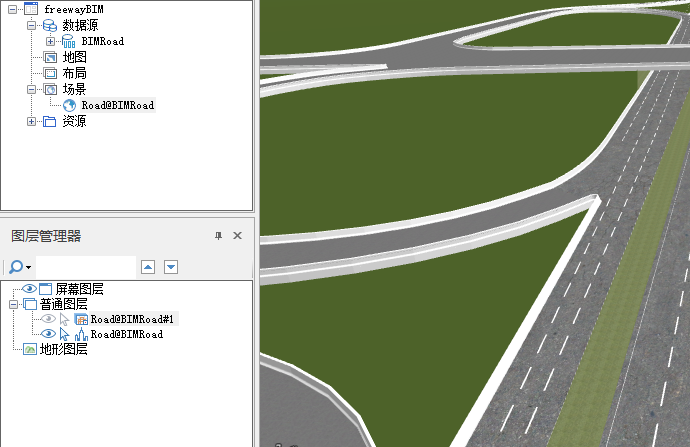Select the Road@BIMRoad#1 layer label
Screen dimensions: 690x447
tap(132, 319)
